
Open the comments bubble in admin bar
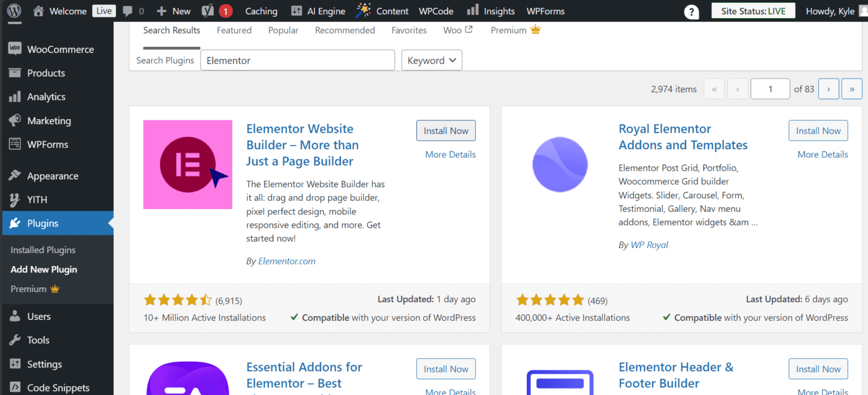point(128,10)
